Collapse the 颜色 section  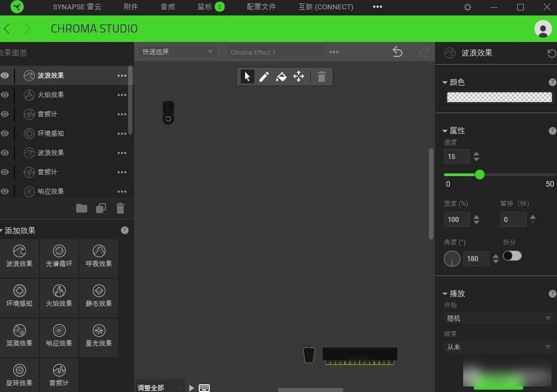pyautogui.click(x=445, y=82)
